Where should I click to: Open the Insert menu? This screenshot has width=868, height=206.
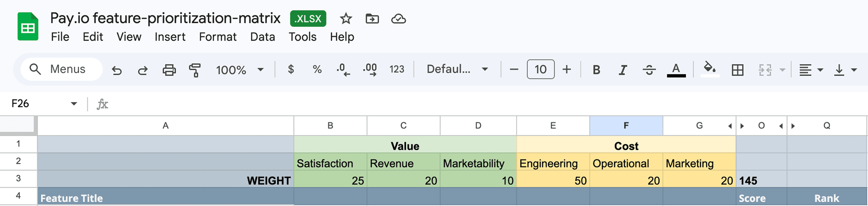coord(170,36)
